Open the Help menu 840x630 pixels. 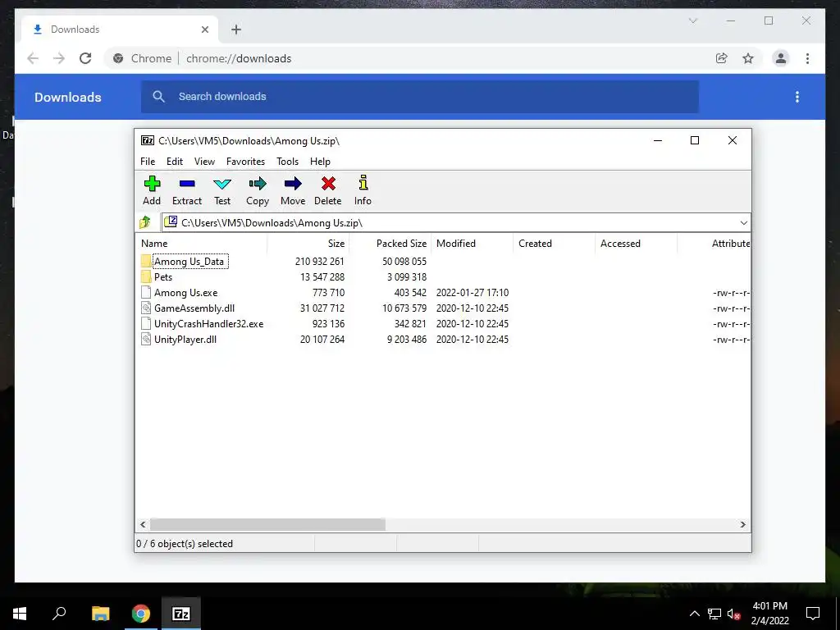pos(321,162)
